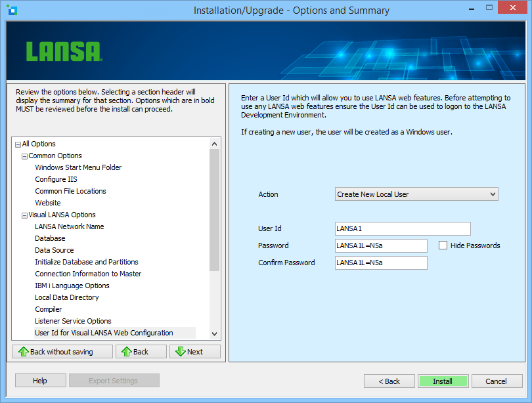Open Connection Information to Master
532x403 pixels.
pyautogui.click(x=88, y=274)
